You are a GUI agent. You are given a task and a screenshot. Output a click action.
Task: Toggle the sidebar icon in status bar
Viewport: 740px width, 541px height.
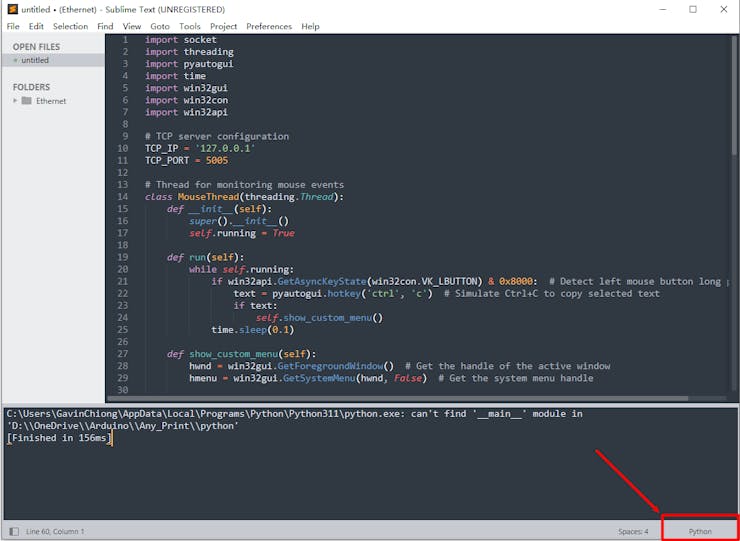tap(13, 531)
